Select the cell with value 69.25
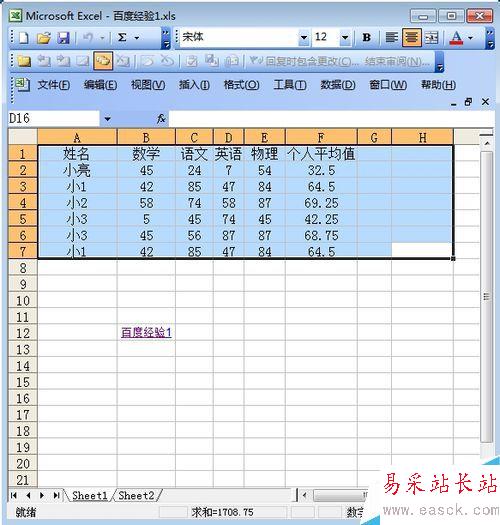 tap(321, 203)
